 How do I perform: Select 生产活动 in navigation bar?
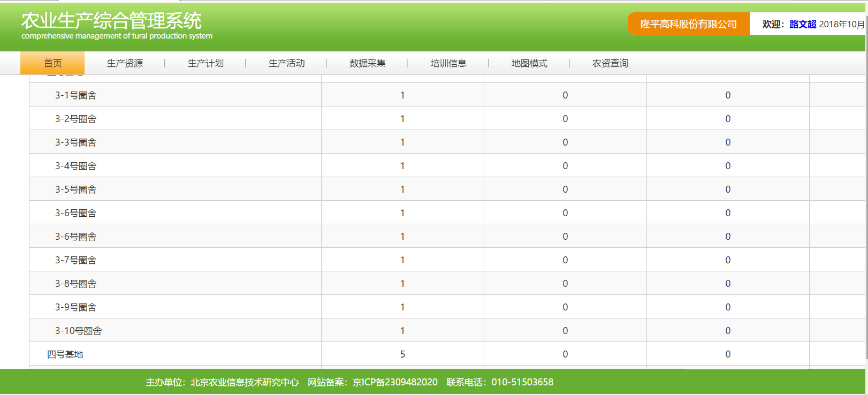[286, 63]
